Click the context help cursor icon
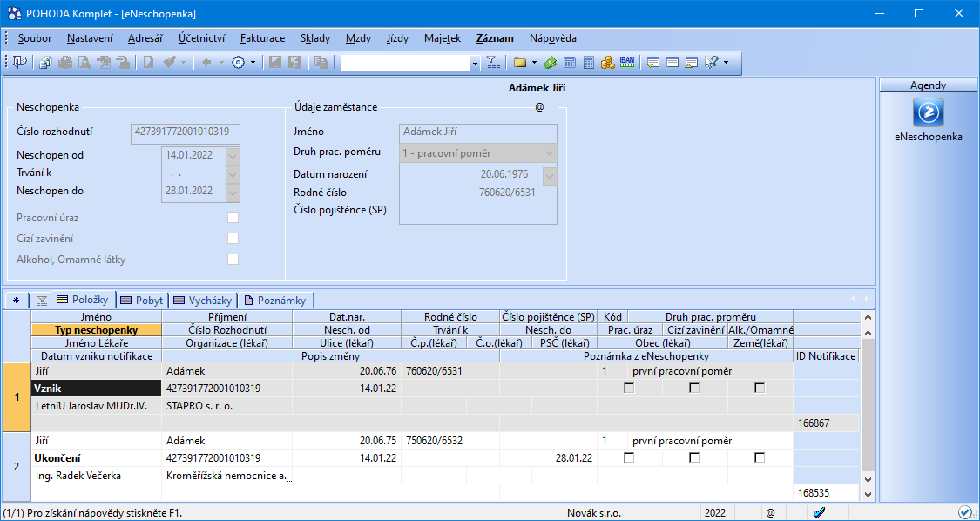 [x=711, y=62]
